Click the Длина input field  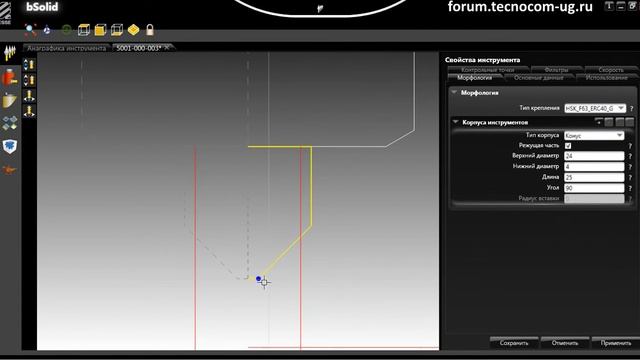coord(594,177)
